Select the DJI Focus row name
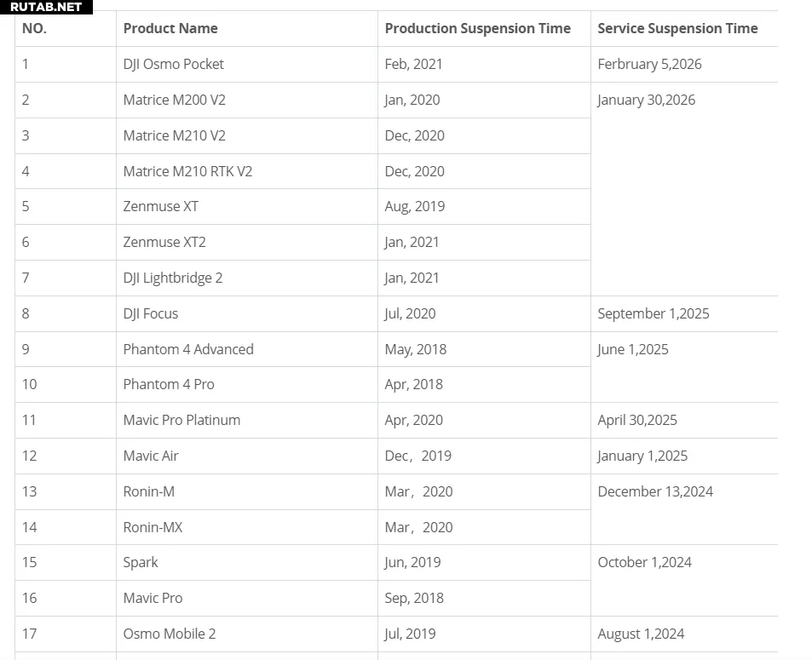This screenshot has width=812, height=660. point(151,313)
